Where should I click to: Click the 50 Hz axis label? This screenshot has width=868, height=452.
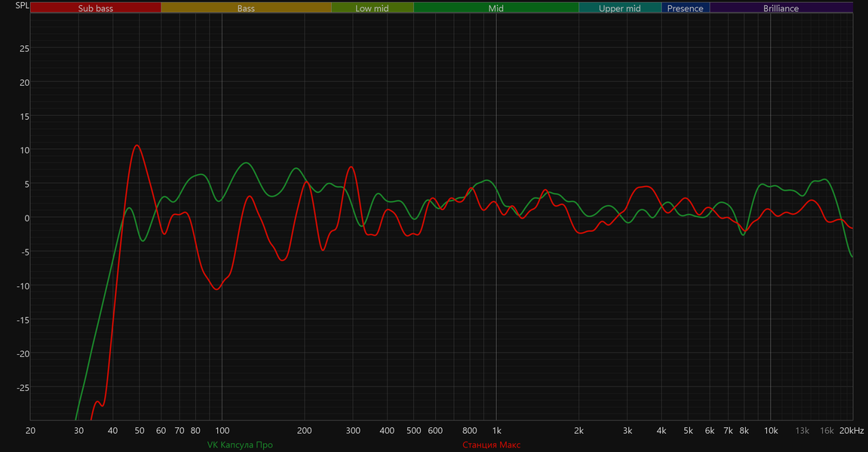140,431
